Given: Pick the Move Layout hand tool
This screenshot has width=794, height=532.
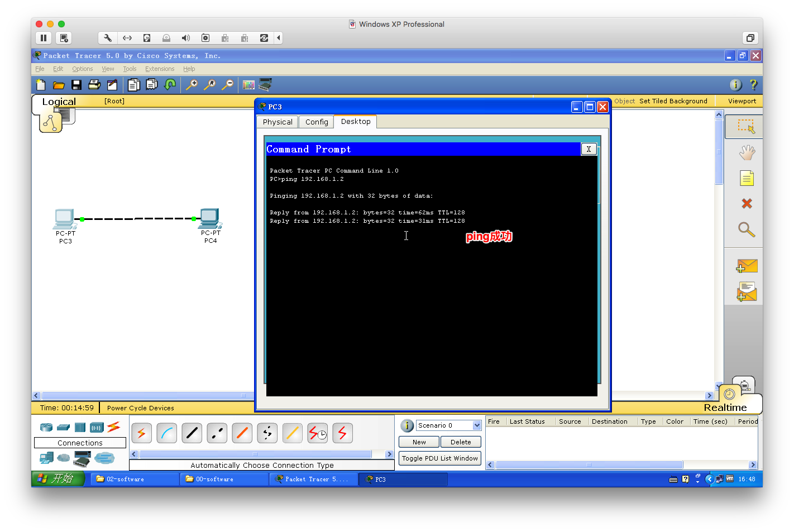Looking at the screenshot, I should 747,152.
